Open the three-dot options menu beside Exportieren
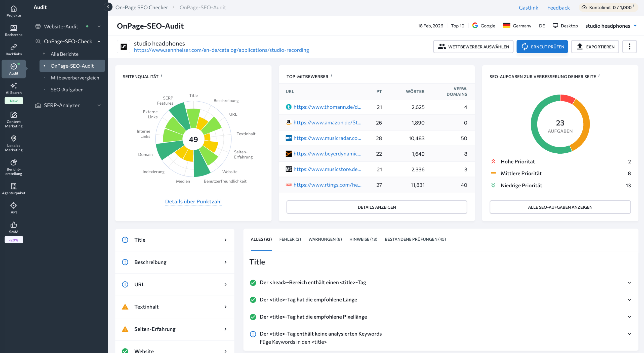The image size is (644, 353). pyautogui.click(x=630, y=47)
